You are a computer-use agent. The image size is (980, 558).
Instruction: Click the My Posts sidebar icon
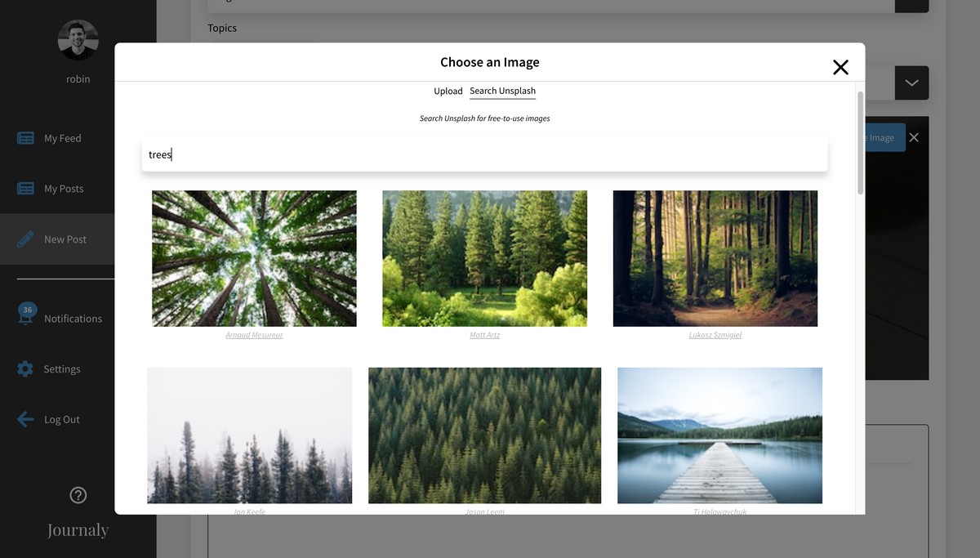pos(25,189)
